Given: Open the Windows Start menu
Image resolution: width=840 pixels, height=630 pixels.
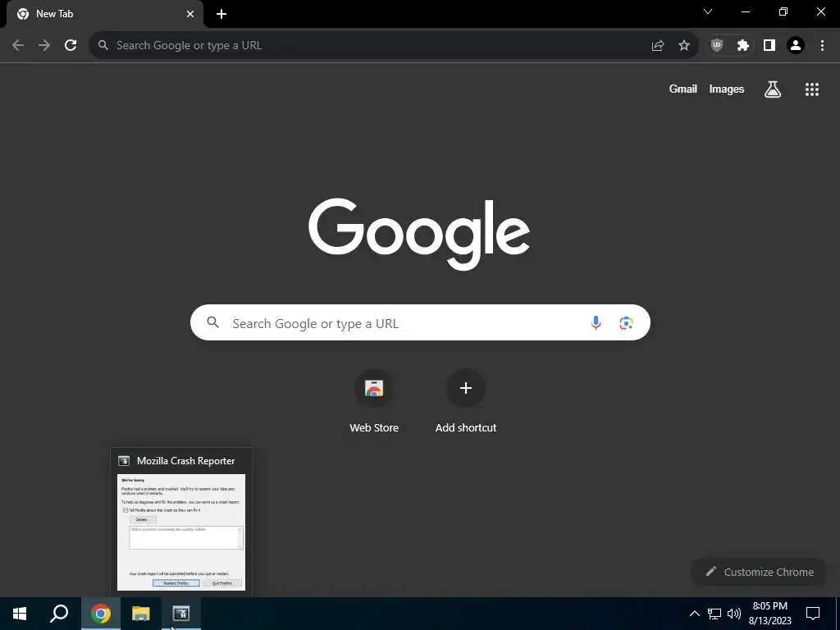Looking at the screenshot, I should click(x=20, y=614).
